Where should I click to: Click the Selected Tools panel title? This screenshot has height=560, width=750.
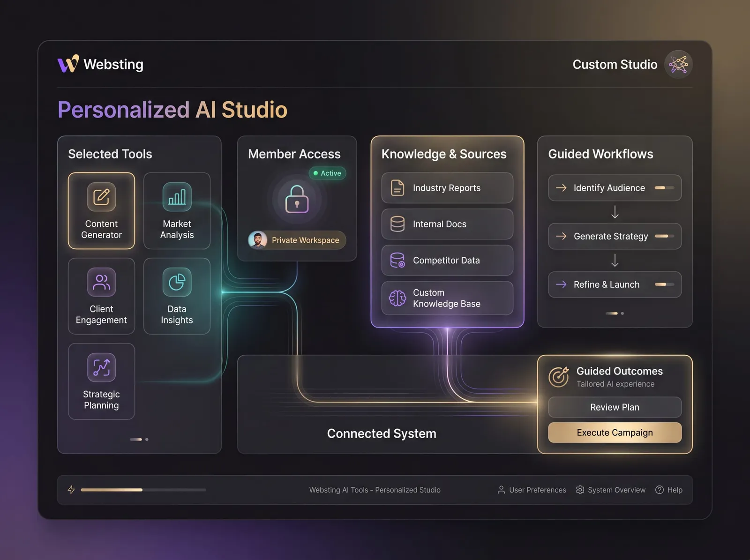[110, 154]
